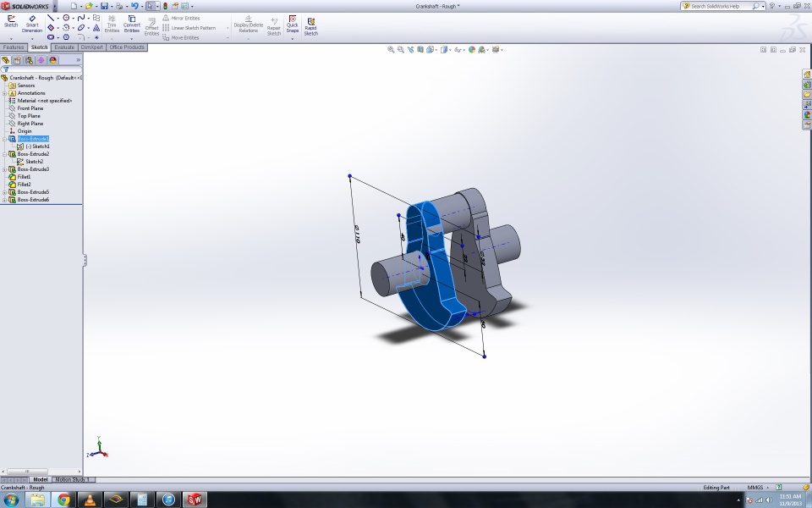
Task: Open Display/Delete Relations tool
Action: [248, 25]
